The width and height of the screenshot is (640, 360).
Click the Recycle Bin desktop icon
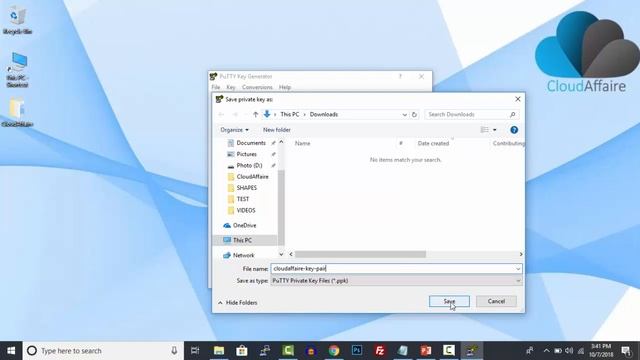17,20
